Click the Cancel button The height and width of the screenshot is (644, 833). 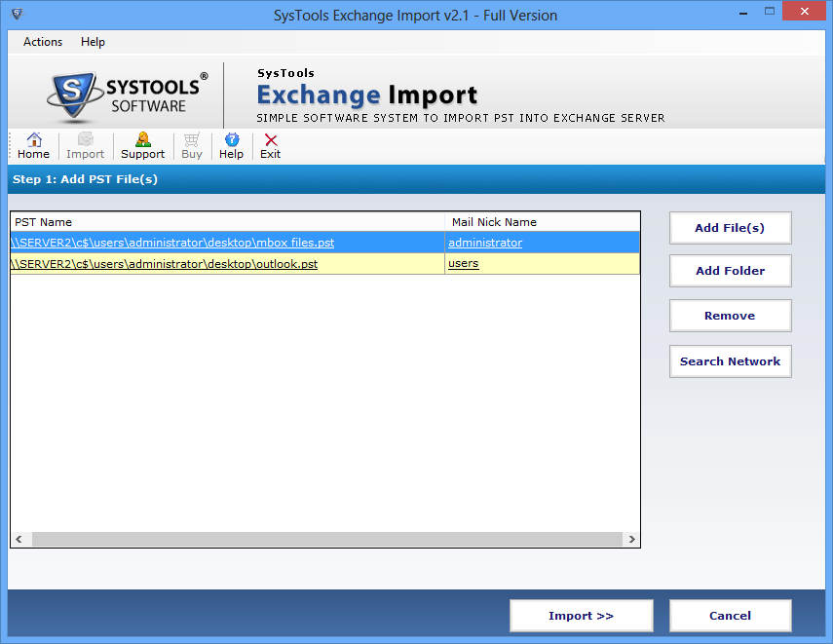(730, 616)
